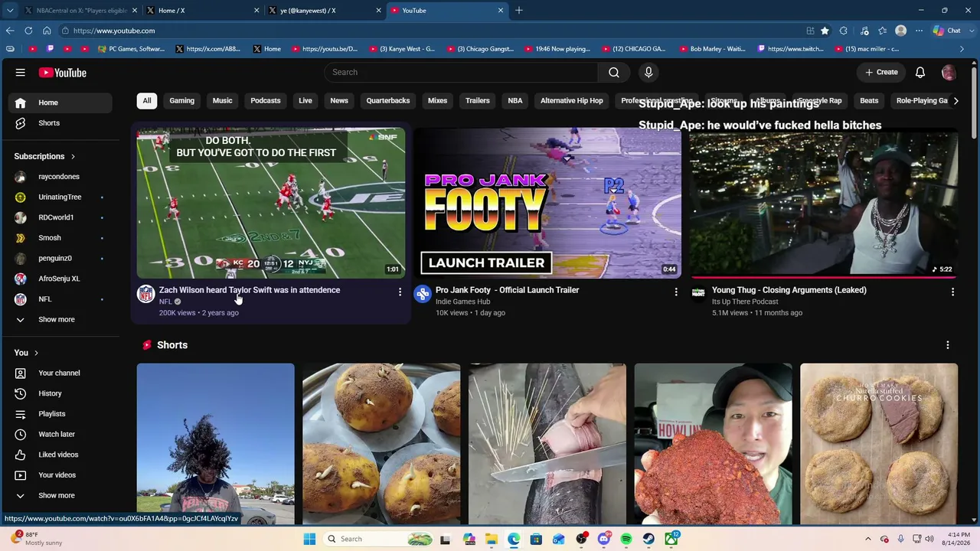Click the browser home button

coord(47,31)
